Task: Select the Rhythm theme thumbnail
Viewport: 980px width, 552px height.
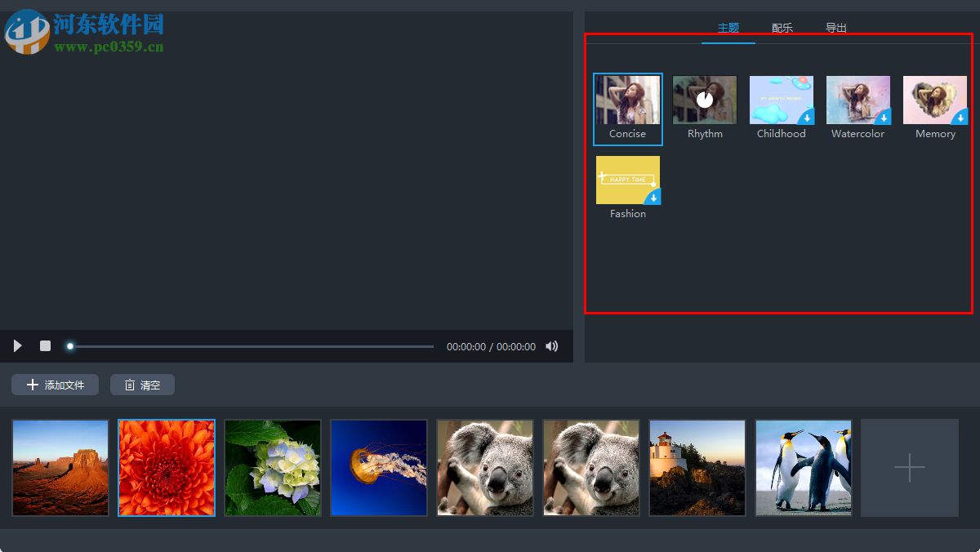Action: pyautogui.click(x=705, y=100)
